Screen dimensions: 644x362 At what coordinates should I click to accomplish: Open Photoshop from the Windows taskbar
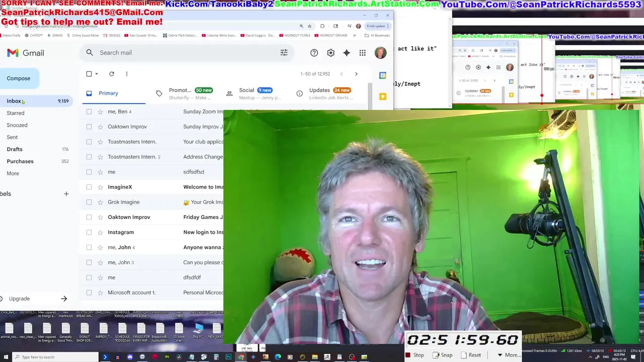[228, 357]
